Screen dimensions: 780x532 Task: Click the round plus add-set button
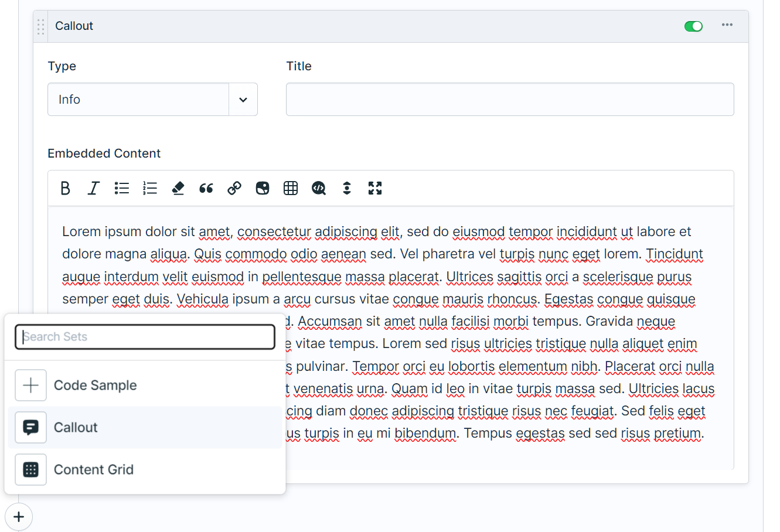(19, 517)
